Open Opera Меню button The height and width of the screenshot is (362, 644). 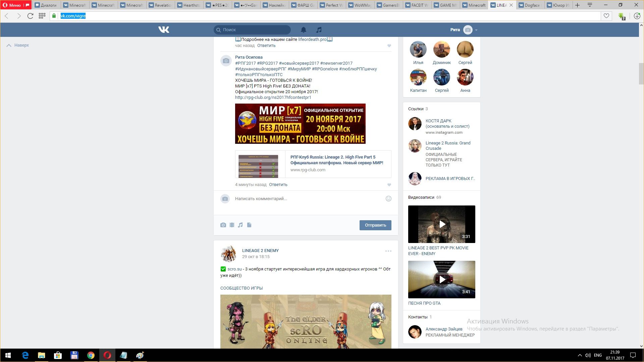click(x=15, y=5)
